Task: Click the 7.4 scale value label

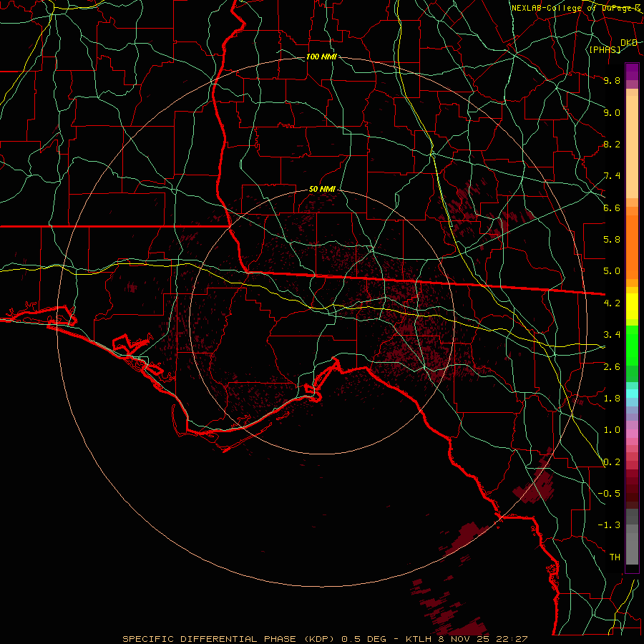Action: click(612, 176)
